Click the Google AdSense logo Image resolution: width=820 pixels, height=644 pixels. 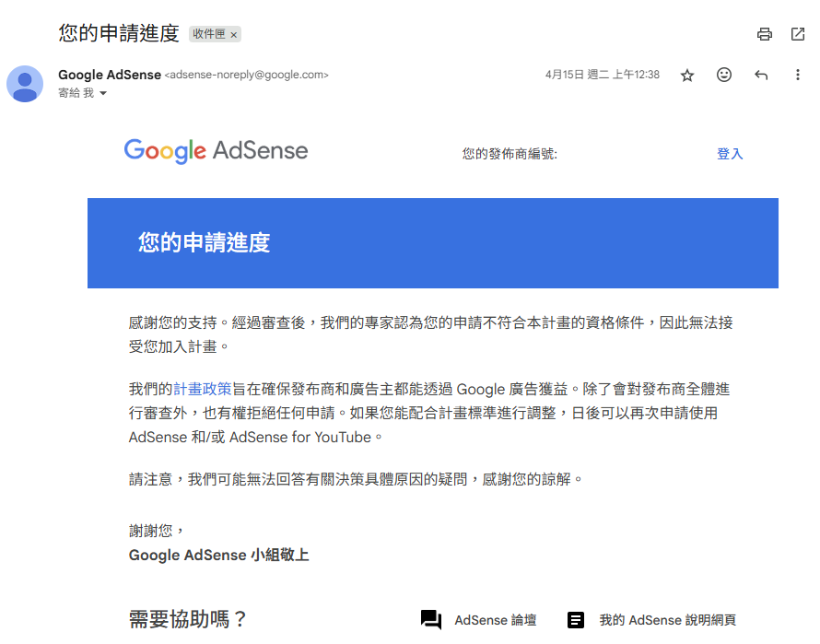(x=216, y=151)
